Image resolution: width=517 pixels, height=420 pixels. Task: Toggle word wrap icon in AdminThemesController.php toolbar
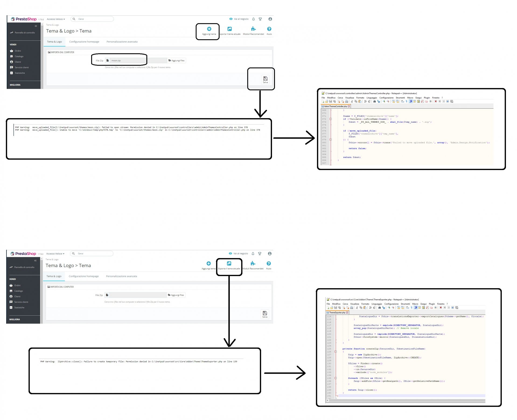[x=403, y=101]
